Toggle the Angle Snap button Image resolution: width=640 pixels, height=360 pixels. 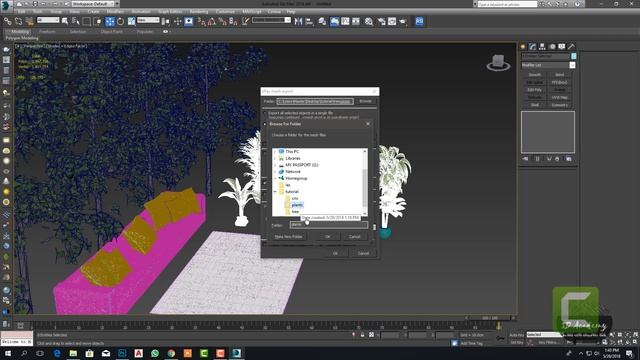tap(212, 21)
